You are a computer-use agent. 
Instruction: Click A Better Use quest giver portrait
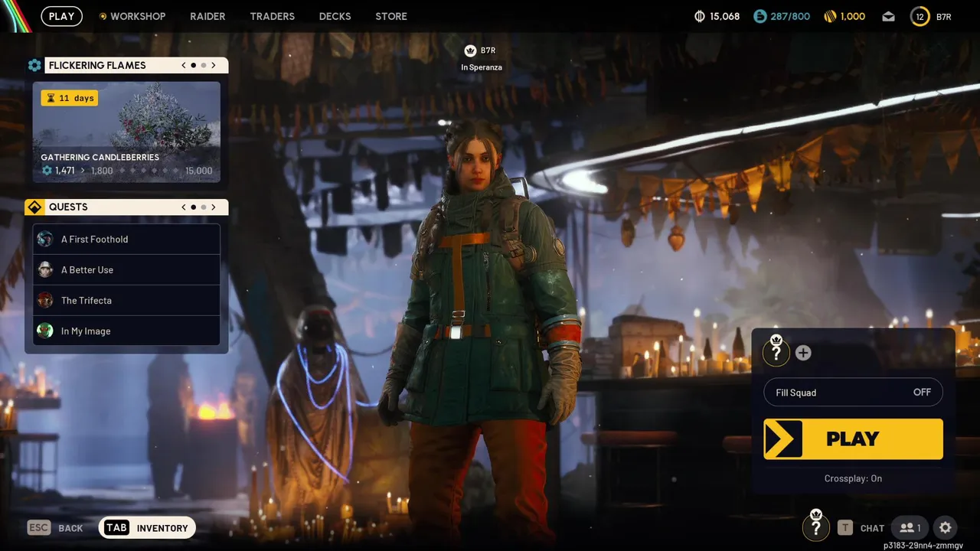[x=45, y=269]
